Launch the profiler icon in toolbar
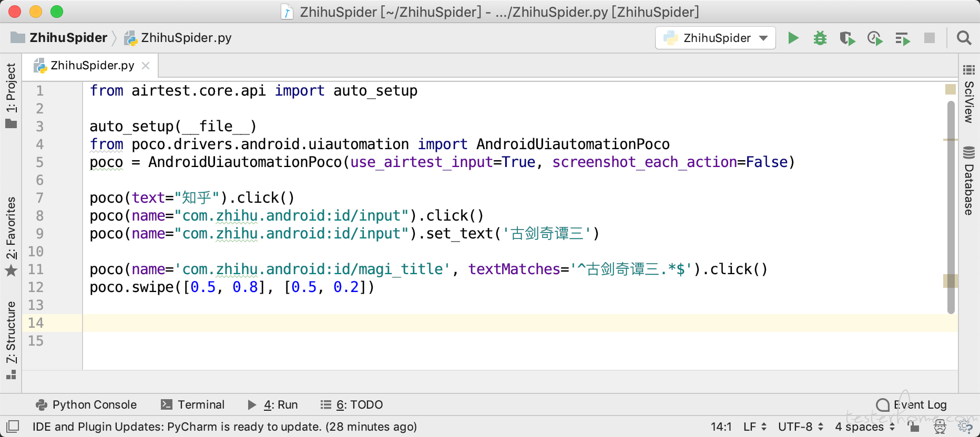Viewport: 980px width, 437px height. pos(875,38)
